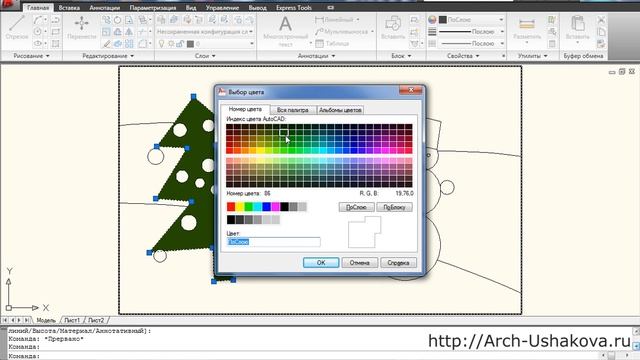Expand the Свойства panel title
The image size is (640, 360).
click(x=463, y=56)
